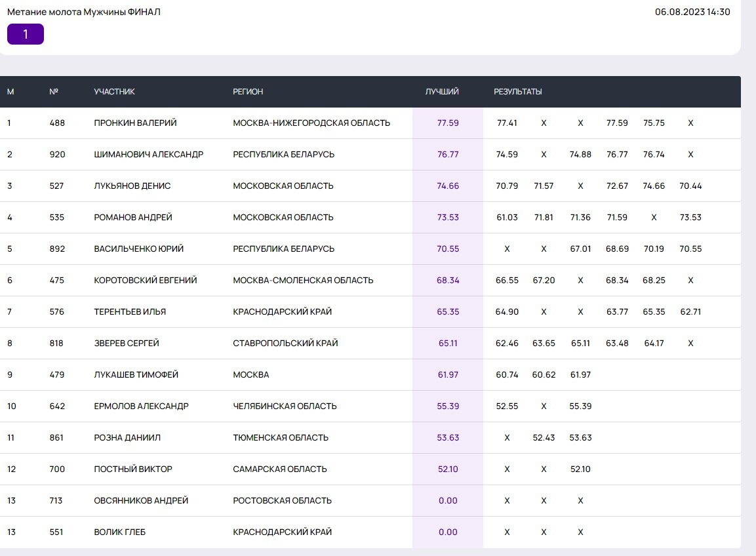Click bib number 892
756x556 pixels.
57,249
